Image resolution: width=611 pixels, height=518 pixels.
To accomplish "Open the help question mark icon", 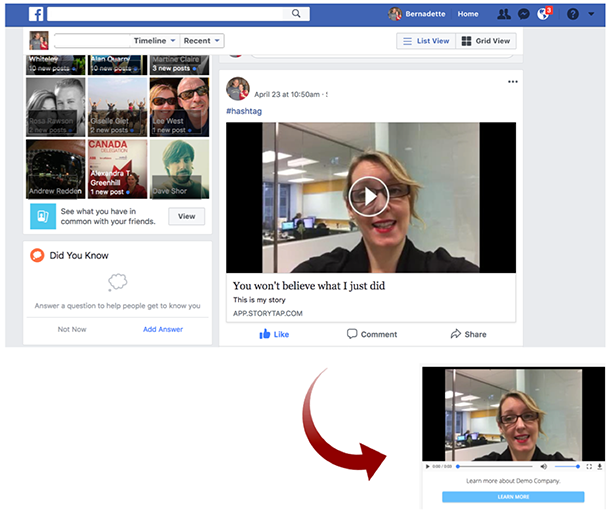I will pos(572,14).
